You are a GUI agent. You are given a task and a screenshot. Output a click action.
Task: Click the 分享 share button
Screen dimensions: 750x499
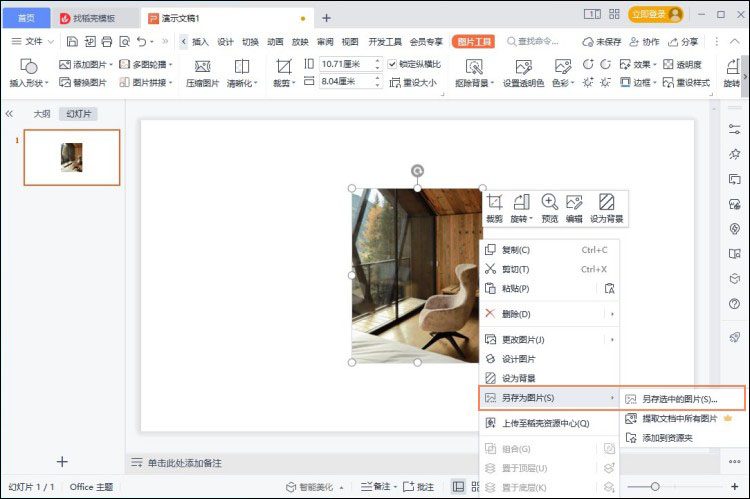click(x=683, y=42)
